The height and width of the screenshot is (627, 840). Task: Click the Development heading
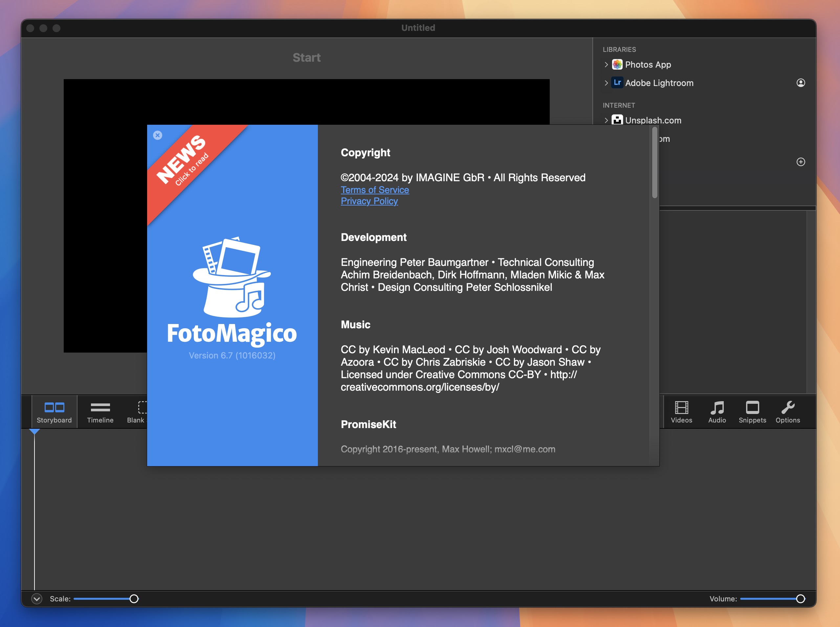373,237
